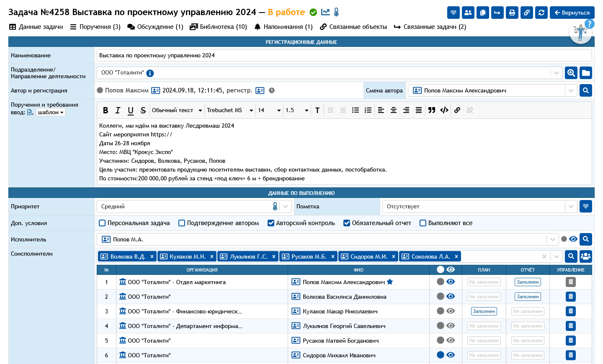Enable the Персональная задача checkbox
This screenshot has width=603, height=364.
[x=102, y=223]
